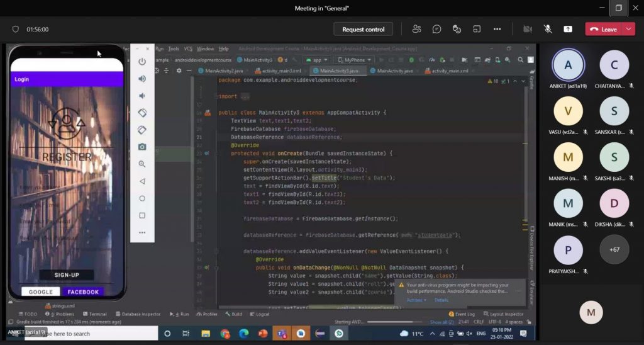
Task: Open the Database Inspector tool window
Action: 138,314
